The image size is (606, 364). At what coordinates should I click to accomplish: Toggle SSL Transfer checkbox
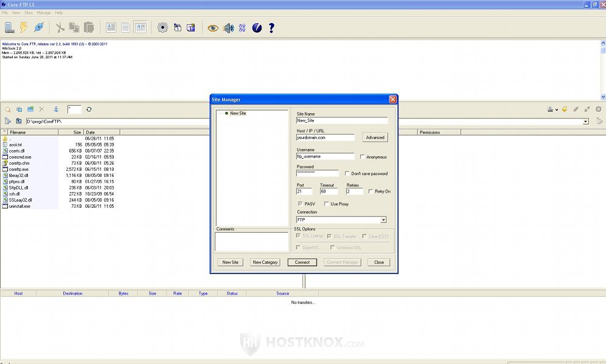point(329,236)
